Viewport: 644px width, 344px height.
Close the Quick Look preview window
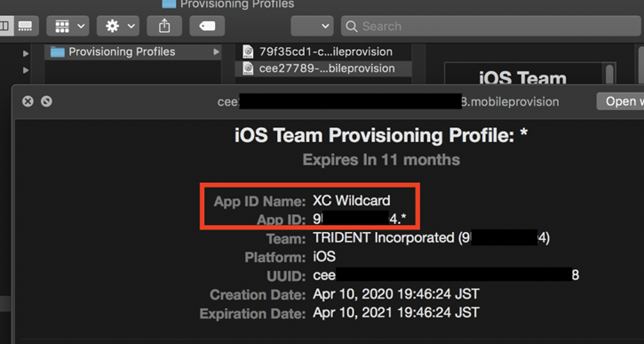(x=28, y=101)
